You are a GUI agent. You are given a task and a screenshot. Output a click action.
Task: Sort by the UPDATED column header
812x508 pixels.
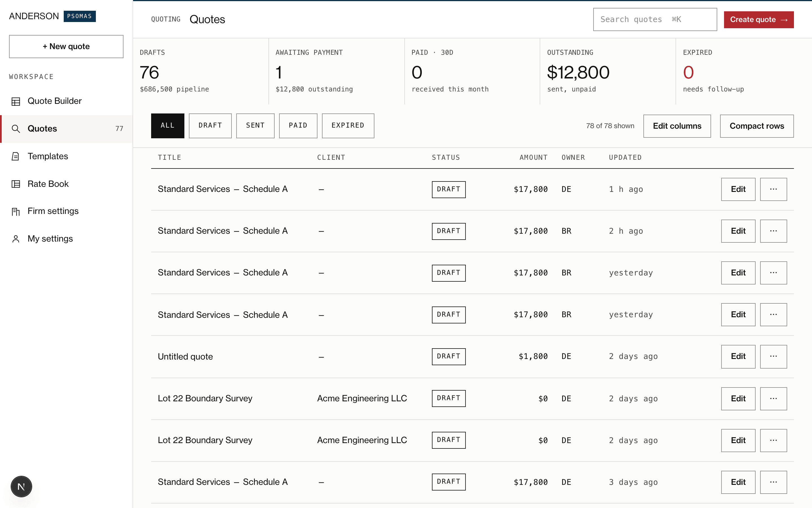[x=625, y=157]
